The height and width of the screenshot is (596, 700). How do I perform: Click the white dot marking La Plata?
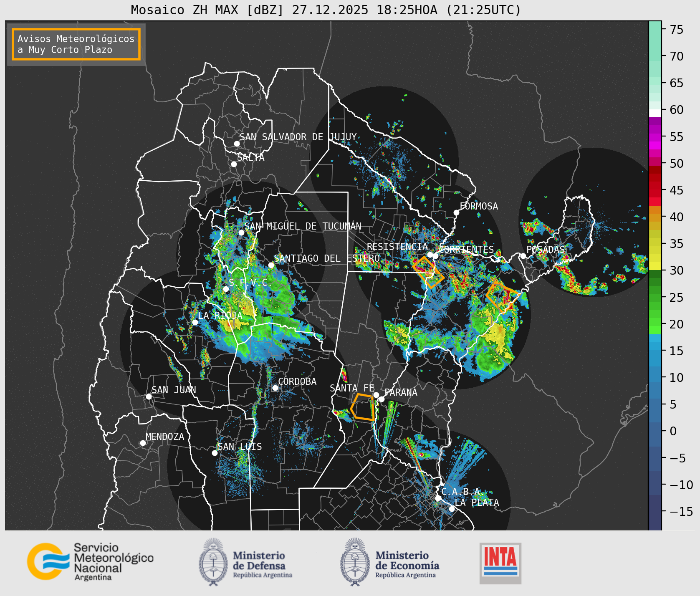(452, 509)
